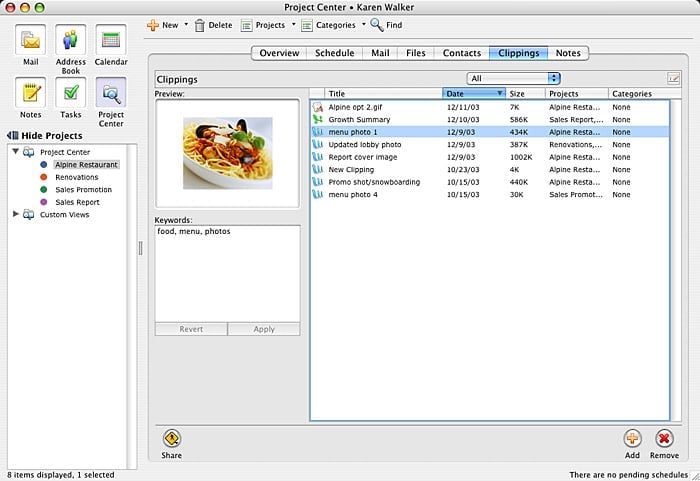Click the 12/11/03 date cell

[x=463, y=107]
